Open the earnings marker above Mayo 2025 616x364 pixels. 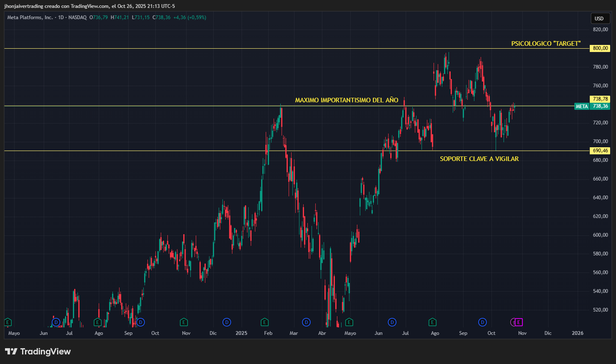(x=349, y=322)
